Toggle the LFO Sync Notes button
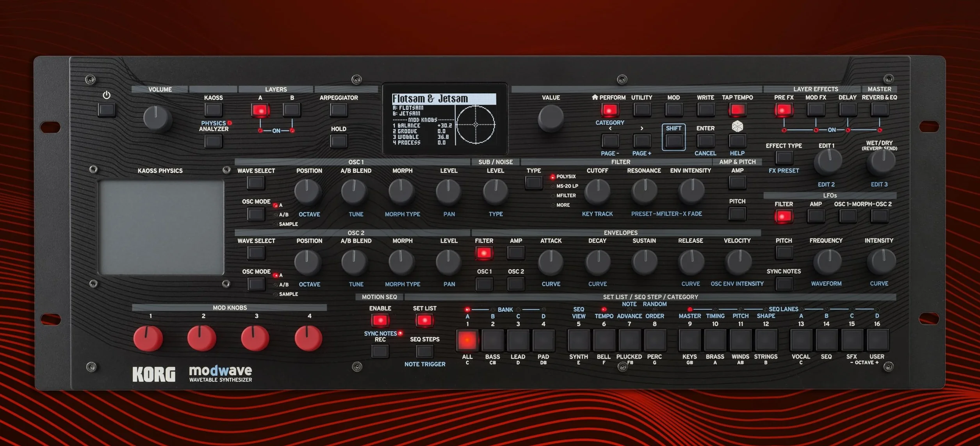 (x=784, y=284)
